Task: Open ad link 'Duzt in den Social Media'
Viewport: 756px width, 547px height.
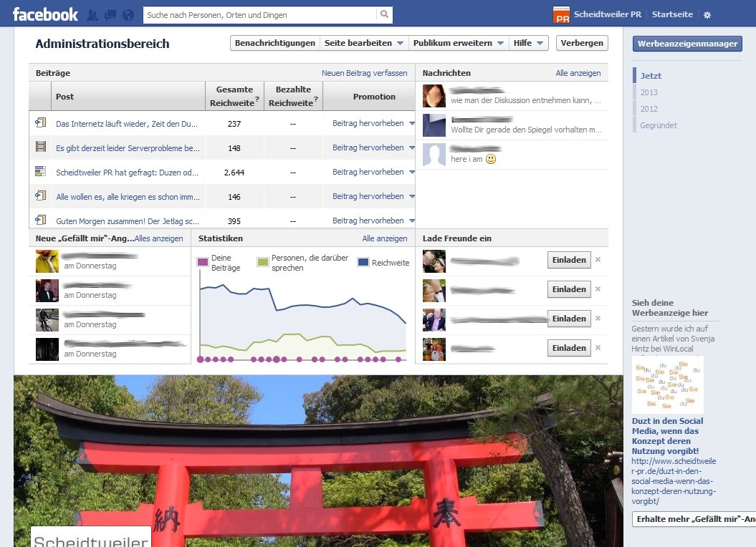Action: (667, 436)
